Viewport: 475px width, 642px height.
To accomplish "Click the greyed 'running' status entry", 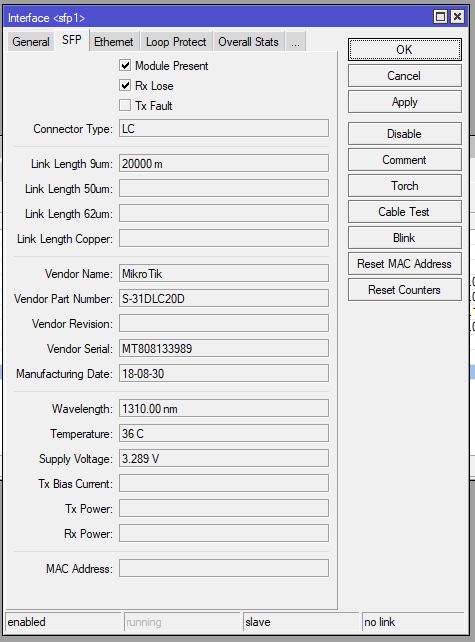I will pyautogui.click(x=182, y=622).
